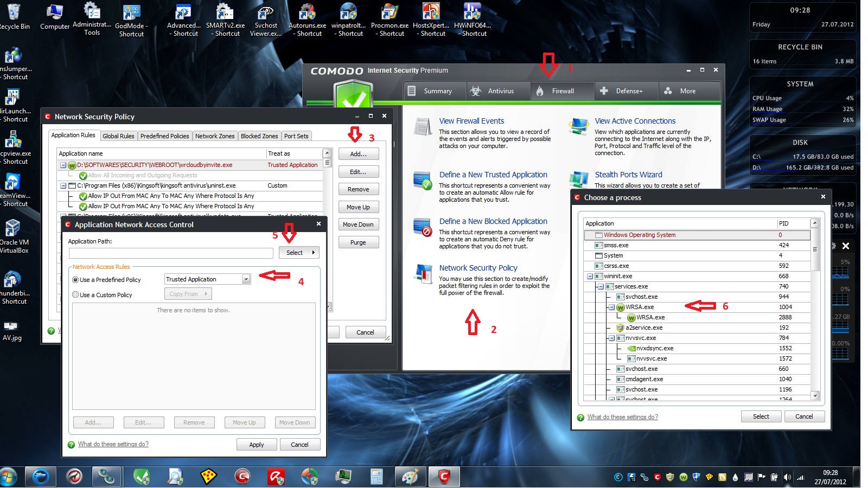Screen dimensions: 868x488
Task: Click the Define a New Blocked Application icon
Action: pos(423,227)
